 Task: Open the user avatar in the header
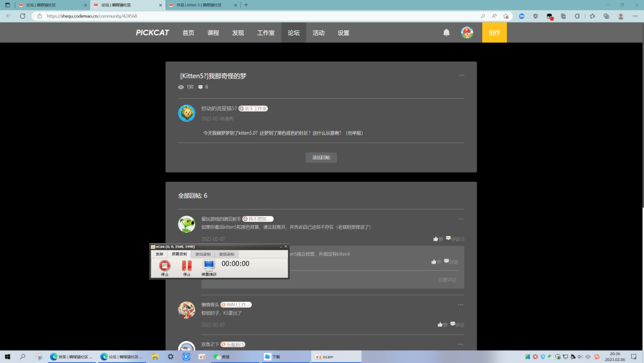click(x=467, y=32)
